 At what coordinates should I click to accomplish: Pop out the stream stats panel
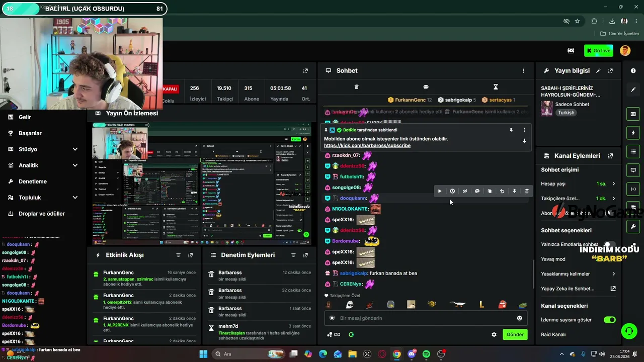[305, 71]
